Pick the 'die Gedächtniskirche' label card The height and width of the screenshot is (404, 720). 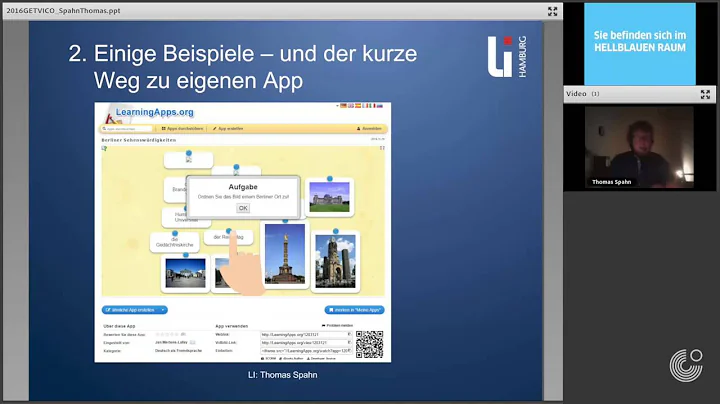[x=174, y=242]
